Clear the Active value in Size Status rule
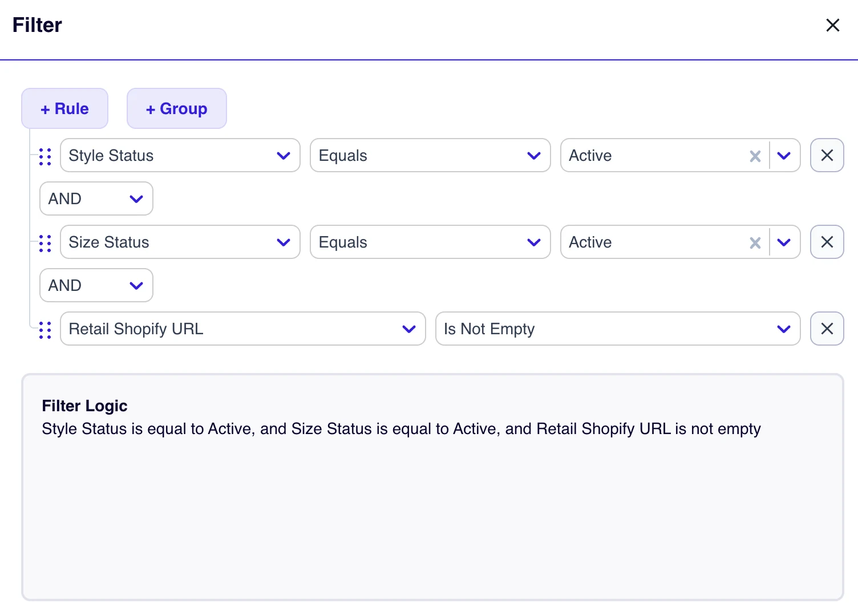 [755, 242]
